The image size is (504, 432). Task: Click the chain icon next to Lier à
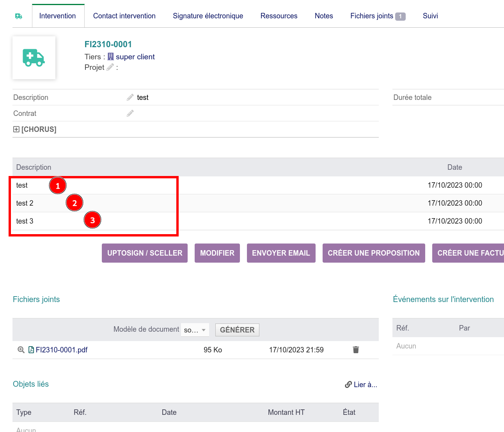[348, 384]
